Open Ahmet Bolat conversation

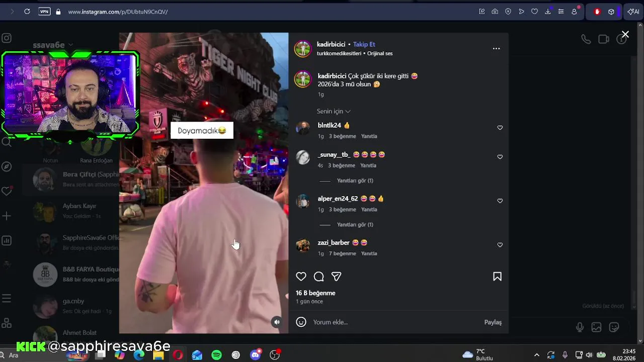[x=70, y=336]
